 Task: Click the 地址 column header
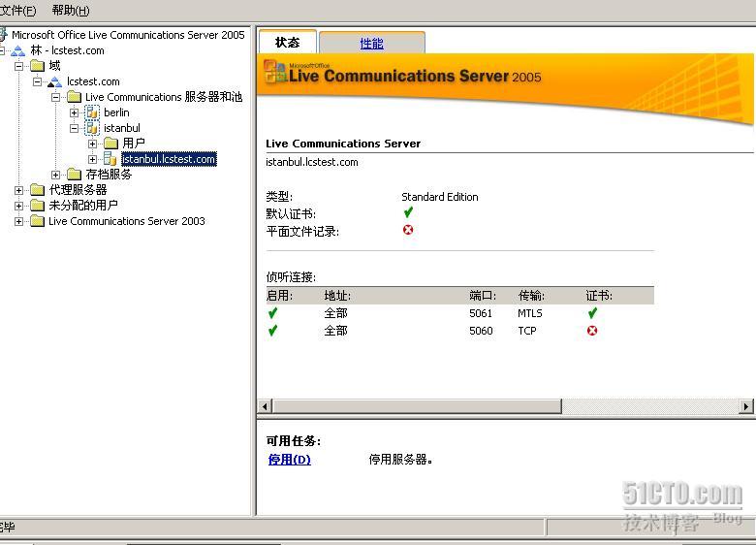click(337, 295)
